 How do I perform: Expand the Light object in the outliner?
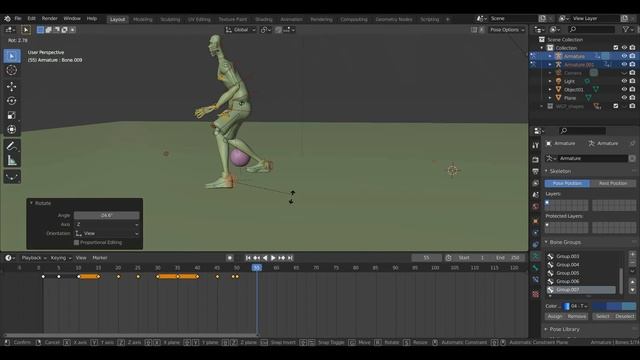(x=550, y=81)
